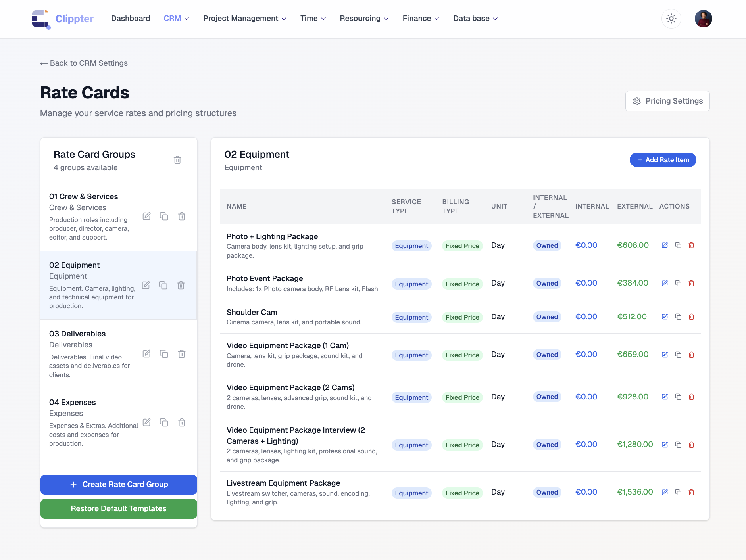Expand the CRM dropdown menu

pyautogui.click(x=176, y=19)
